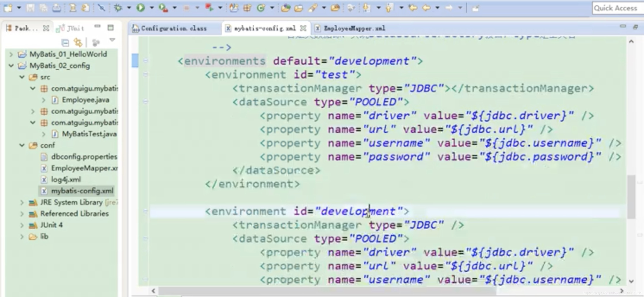This screenshot has height=297, width=644.
Task: Collapse the conf folder node
Action: click(x=22, y=145)
